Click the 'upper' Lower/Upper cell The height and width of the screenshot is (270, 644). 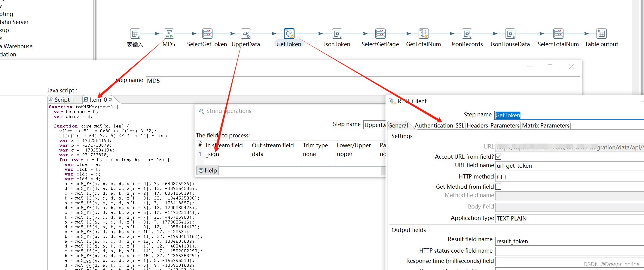pyautogui.click(x=356, y=154)
